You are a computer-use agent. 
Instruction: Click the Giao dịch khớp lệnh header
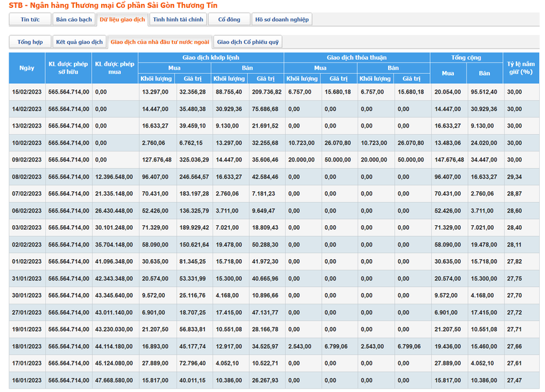[211, 58]
